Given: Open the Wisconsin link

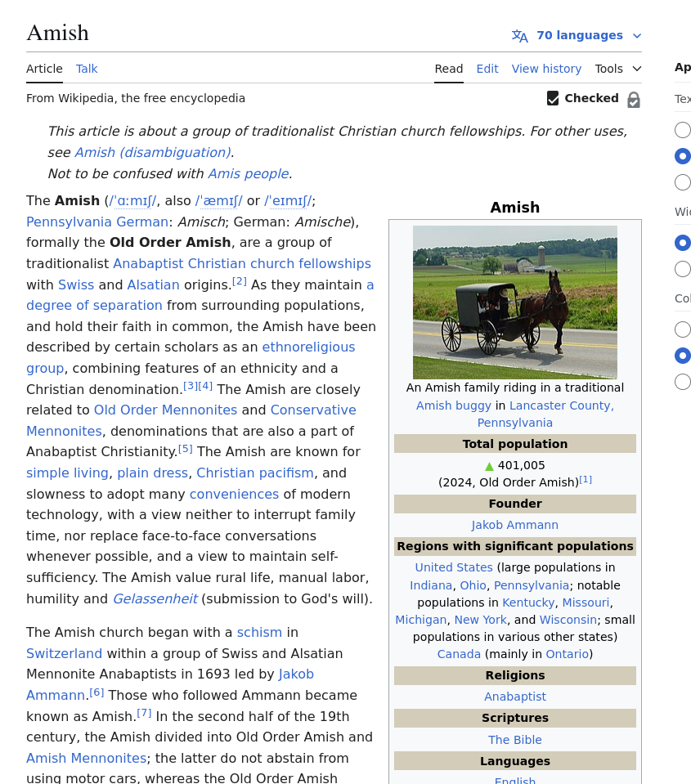Looking at the screenshot, I should (568, 620).
